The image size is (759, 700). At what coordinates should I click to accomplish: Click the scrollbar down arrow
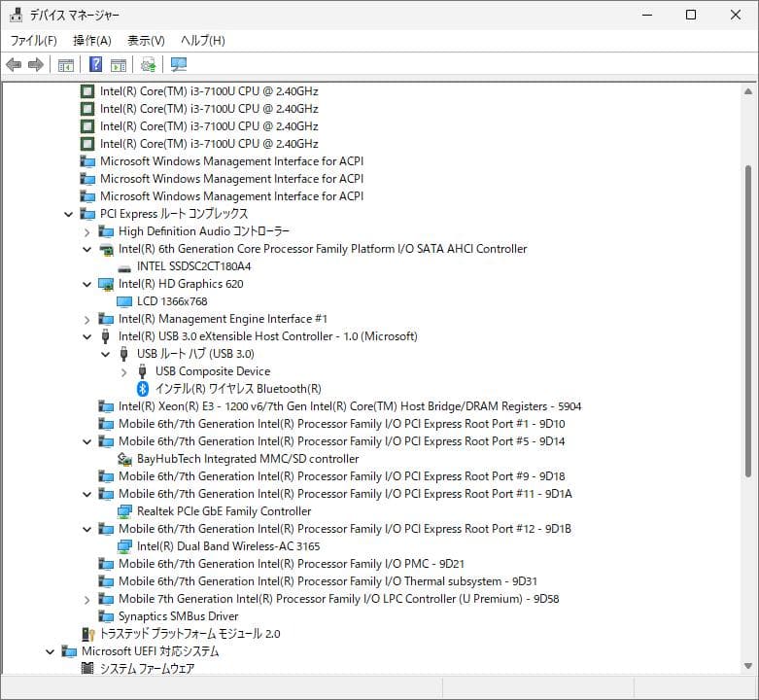(748, 666)
